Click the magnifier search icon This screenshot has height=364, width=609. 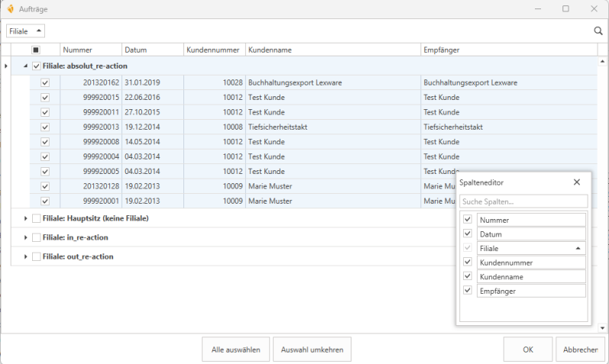598,31
